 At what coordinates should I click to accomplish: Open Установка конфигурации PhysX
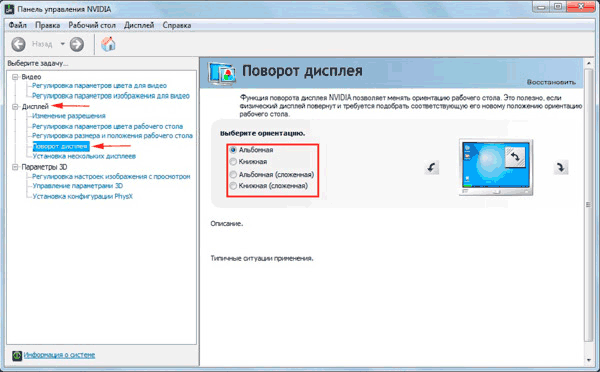click(x=83, y=196)
